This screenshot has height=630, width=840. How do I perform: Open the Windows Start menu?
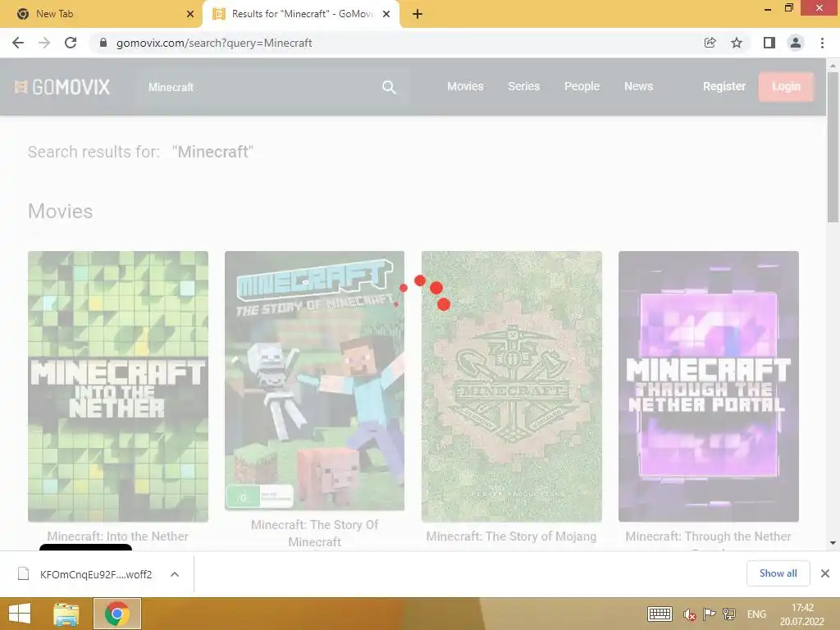click(20, 614)
